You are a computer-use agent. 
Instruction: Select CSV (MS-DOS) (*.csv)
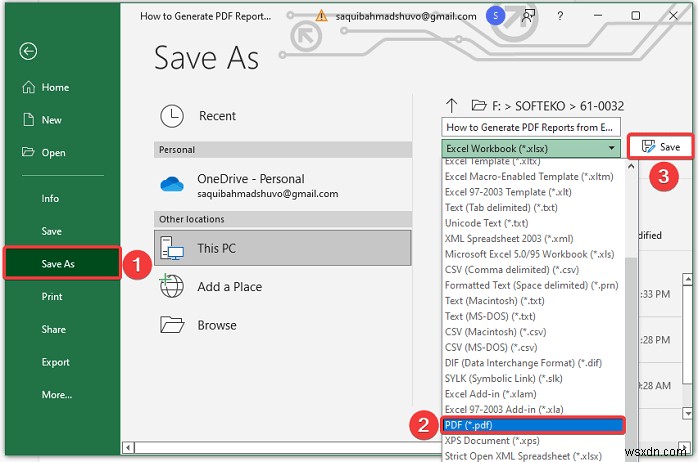[491, 348]
